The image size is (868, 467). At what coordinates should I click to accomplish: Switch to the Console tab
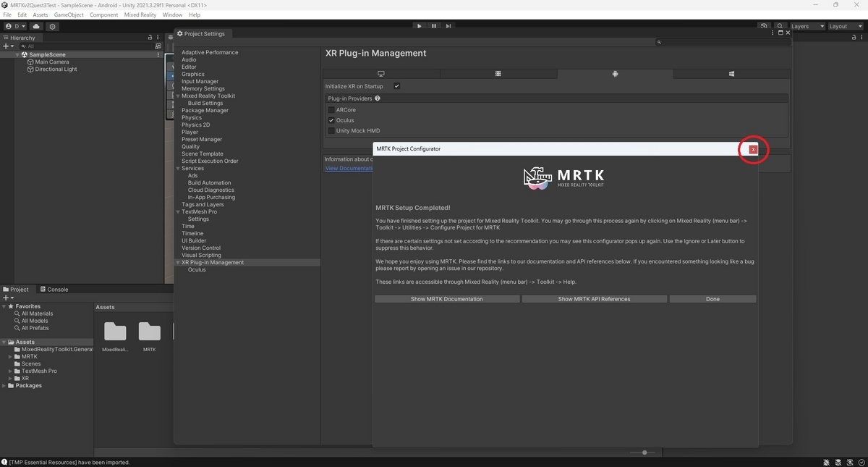click(55, 289)
